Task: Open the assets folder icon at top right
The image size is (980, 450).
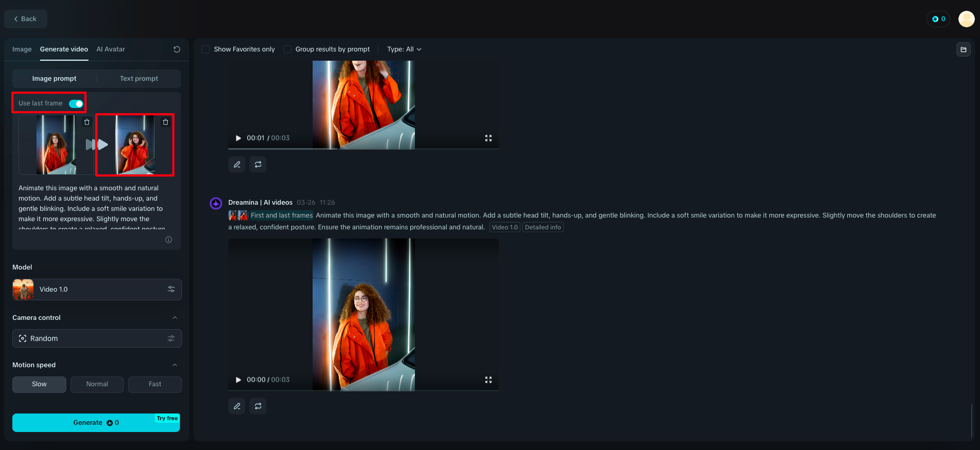Action: [x=964, y=49]
